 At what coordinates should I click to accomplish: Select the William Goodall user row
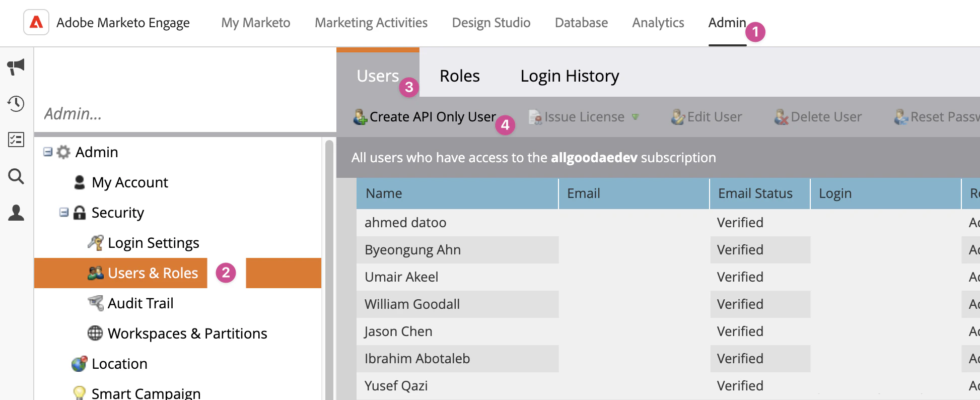(x=668, y=304)
